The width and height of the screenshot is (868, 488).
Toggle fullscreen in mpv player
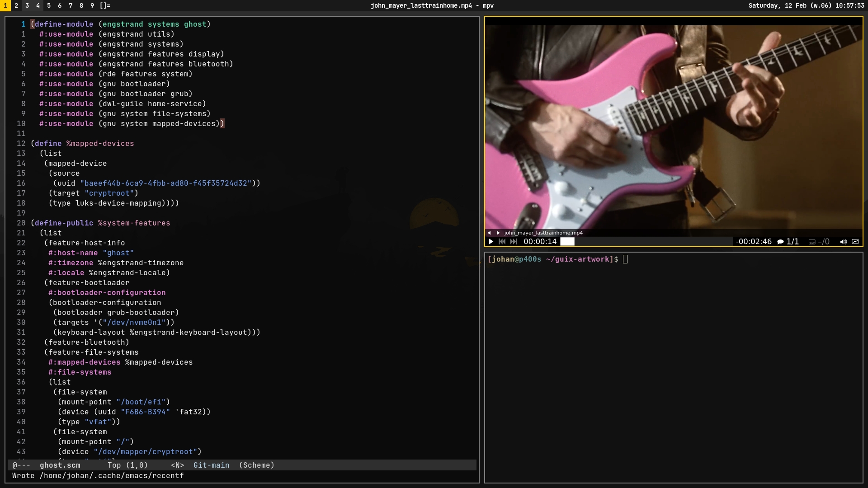click(855, 242)
